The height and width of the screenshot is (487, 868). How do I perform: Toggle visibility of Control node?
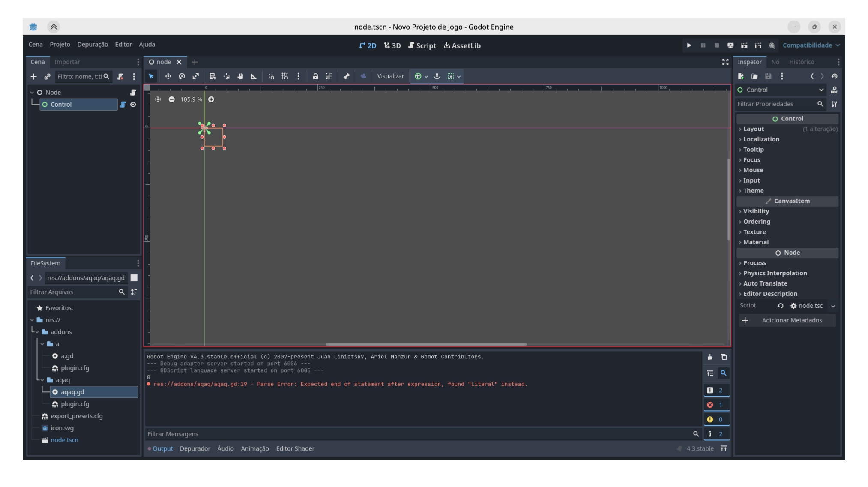[133, 105]
